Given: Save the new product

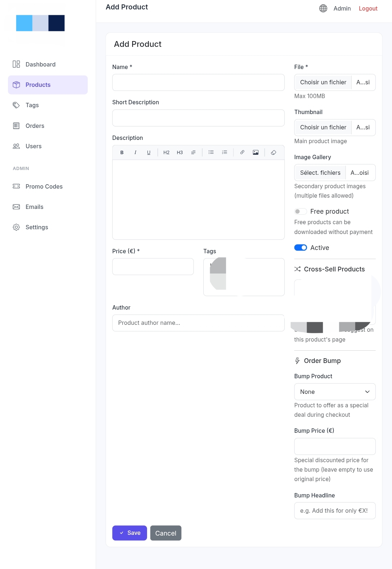Looking at the screenshot, I should (x=130, y=533).
